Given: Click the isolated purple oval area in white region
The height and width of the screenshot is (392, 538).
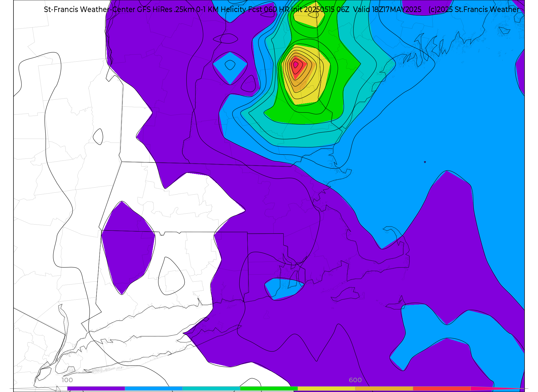Looking at the screenshot, I should pyautogui.click(x=128, y=248).
